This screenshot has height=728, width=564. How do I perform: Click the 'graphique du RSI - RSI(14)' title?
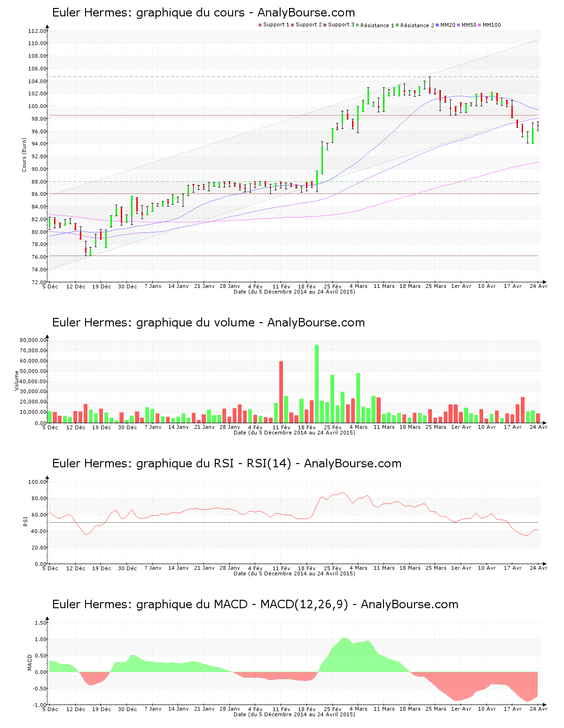point(227,464)
